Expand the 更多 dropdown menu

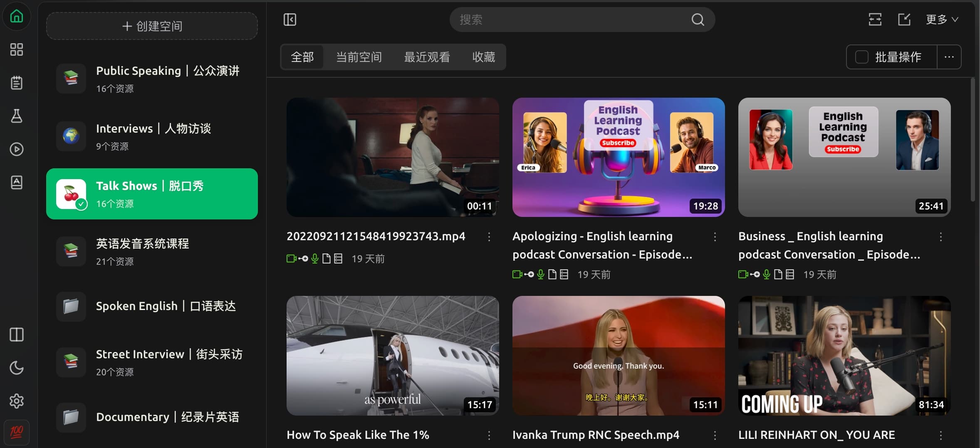[x=942, y=20]
